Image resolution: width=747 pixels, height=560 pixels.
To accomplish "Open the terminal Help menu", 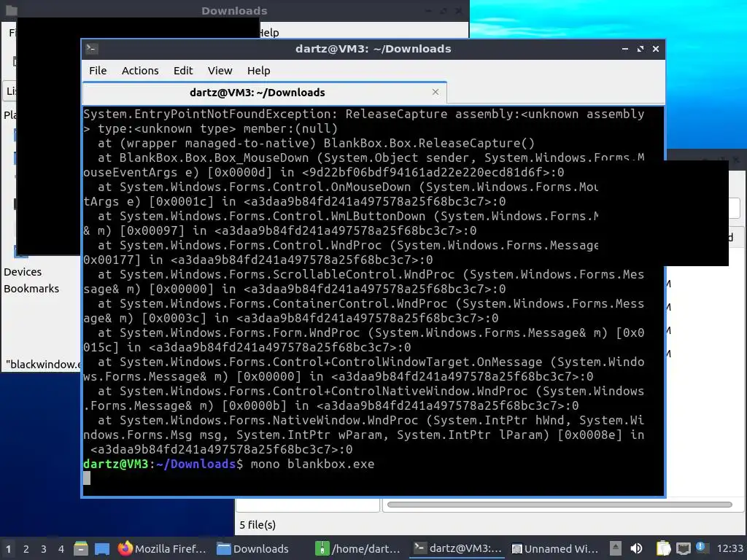I will [x=259, y=71].
